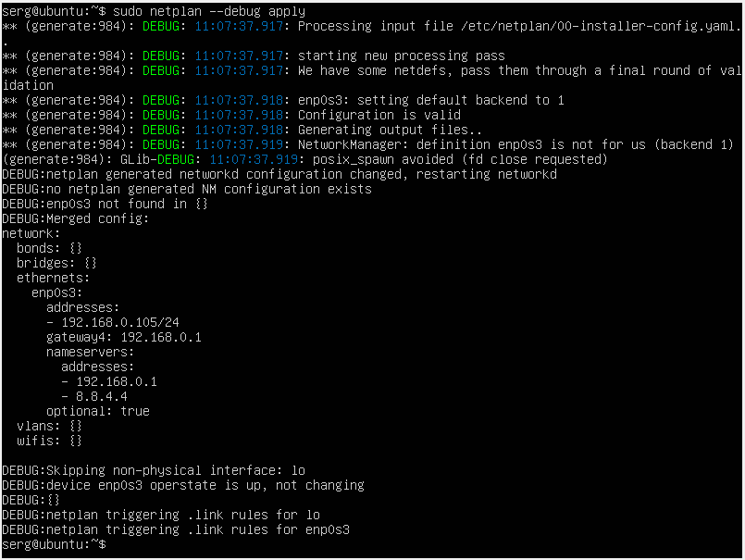This screenshot has height=560, width=745.
Task: Click 'Skipping non-physical interface: lo' message
Action: [x=153, y=470]
